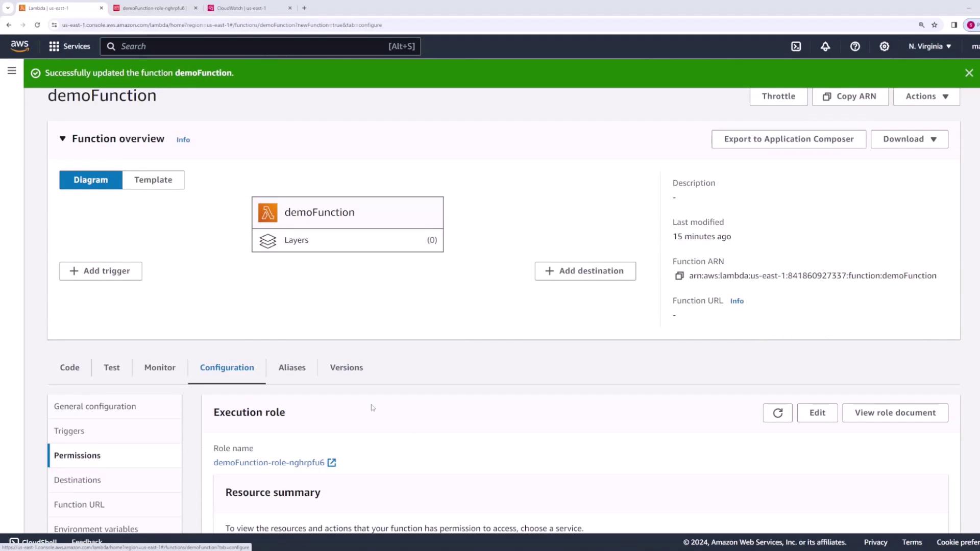Open the Actions dropdown menu
This screenshot has height=551, width=980.
926,96
